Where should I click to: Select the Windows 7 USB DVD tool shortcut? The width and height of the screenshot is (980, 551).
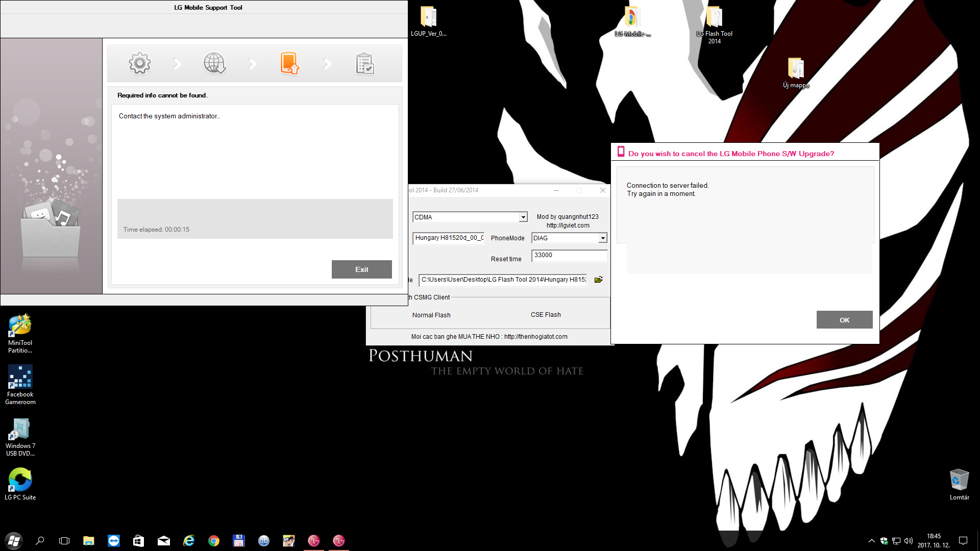20,437
